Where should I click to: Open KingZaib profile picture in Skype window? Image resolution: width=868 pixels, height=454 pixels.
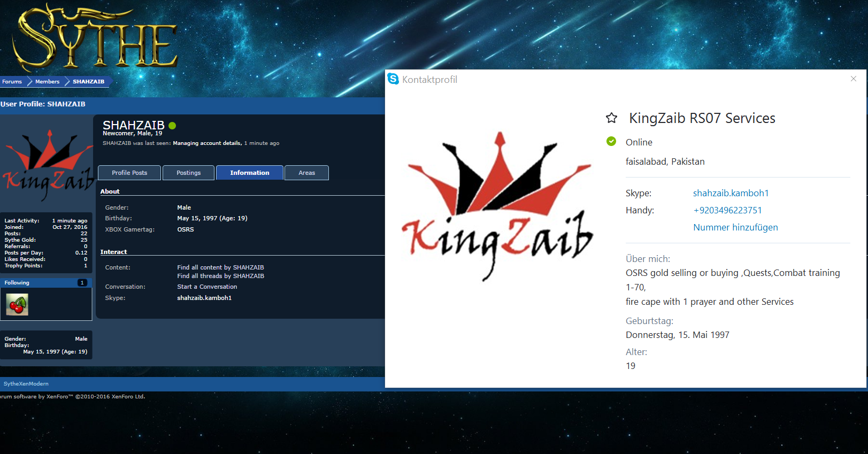pos(497,206)
